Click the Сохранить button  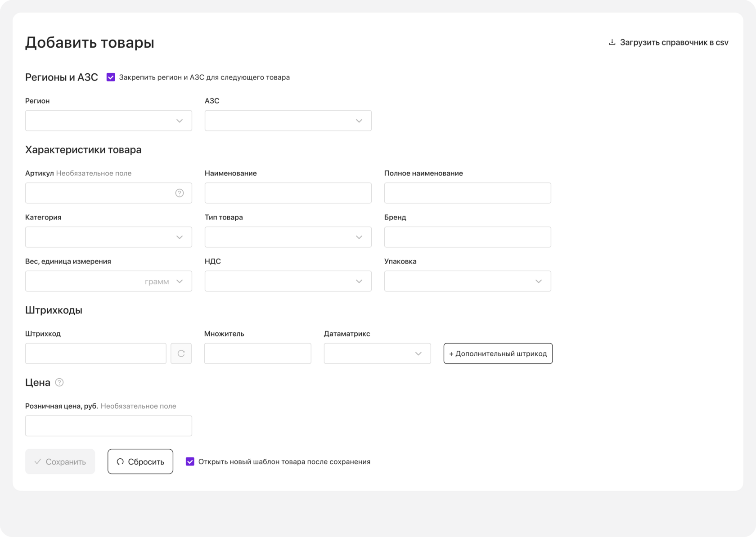click(x=60, y=461)
